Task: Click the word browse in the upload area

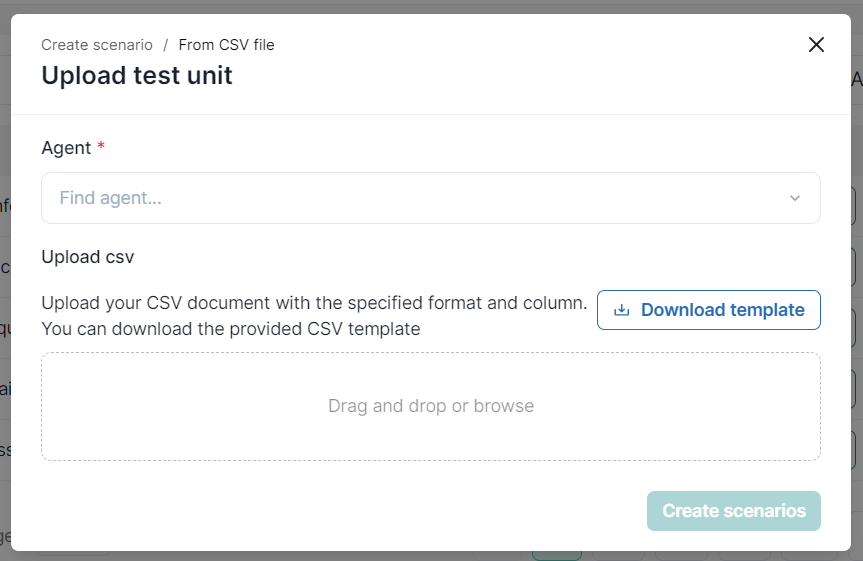Action: (x=504, y=406)
